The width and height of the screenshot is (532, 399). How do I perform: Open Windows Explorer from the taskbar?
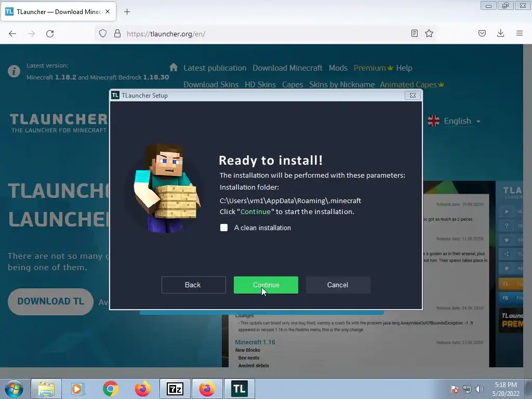(x=46, y=389)
